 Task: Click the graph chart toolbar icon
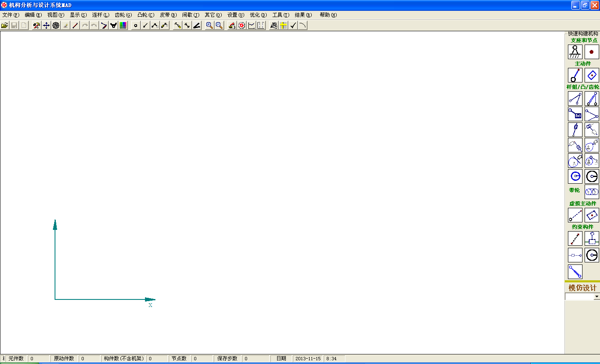pos(251,25)
